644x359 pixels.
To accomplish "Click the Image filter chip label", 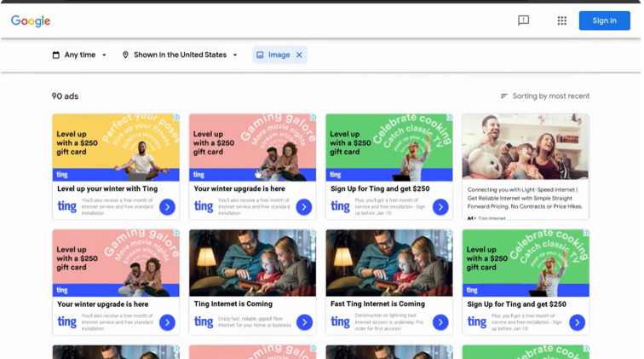I will tap(279, 55).
